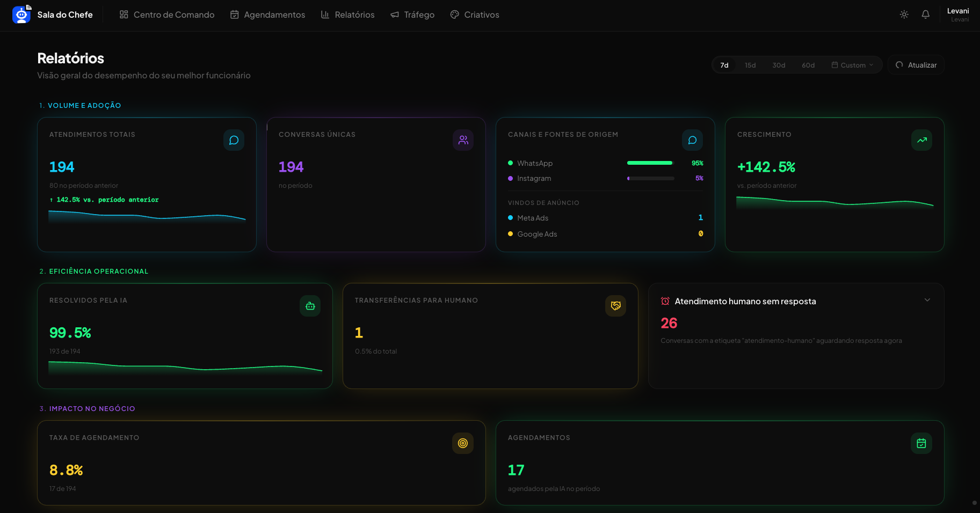Click the Atendimentos Totais sparkline chart
Viewport: 980px width, 513px height.
[147, 216]
